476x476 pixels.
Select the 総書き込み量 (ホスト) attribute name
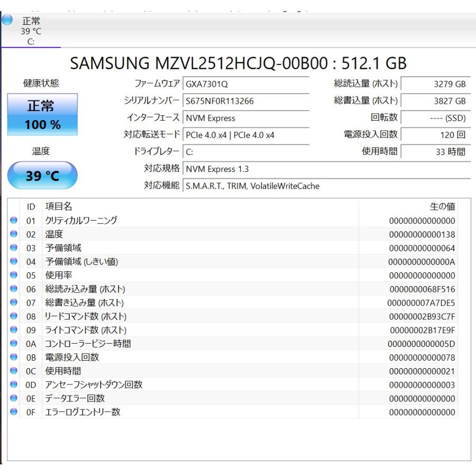click(85, 303)
